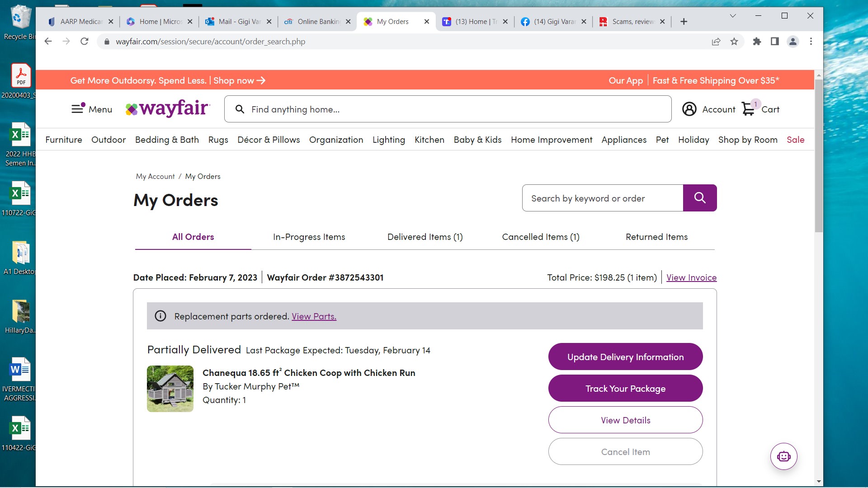
Task: Open the chat assistant robot icon
Action: (x=783, y=456)
